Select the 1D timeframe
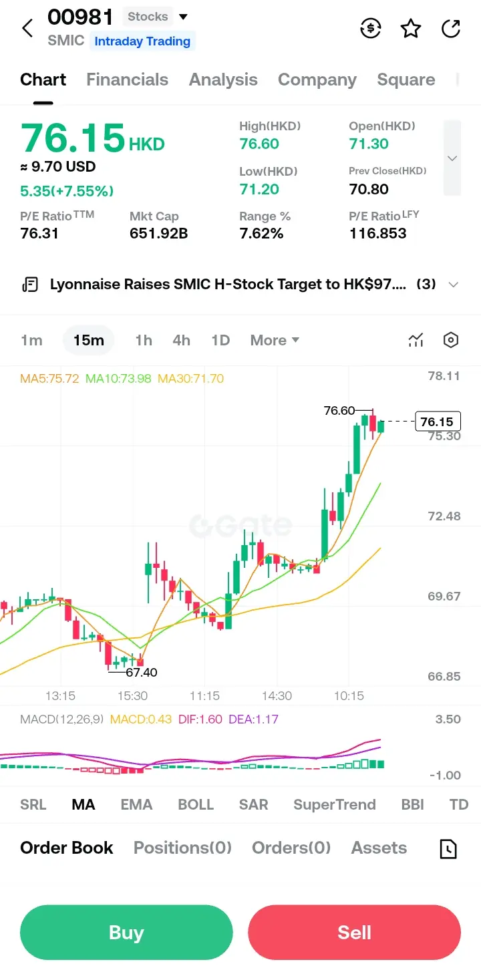The width and height of the screenshot is (481, 980). tap(220, 340)
